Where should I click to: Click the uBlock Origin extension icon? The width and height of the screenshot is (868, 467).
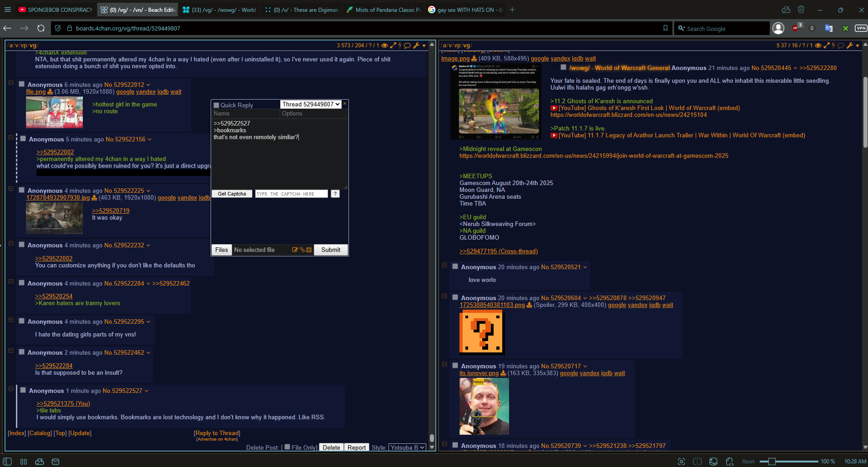click(x=796, y=28)
